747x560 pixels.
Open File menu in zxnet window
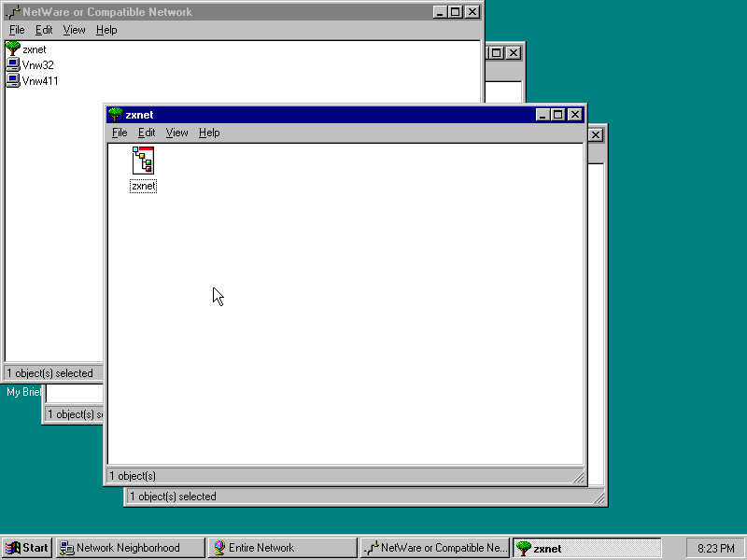pyautogui.click(x=120, y=133)
